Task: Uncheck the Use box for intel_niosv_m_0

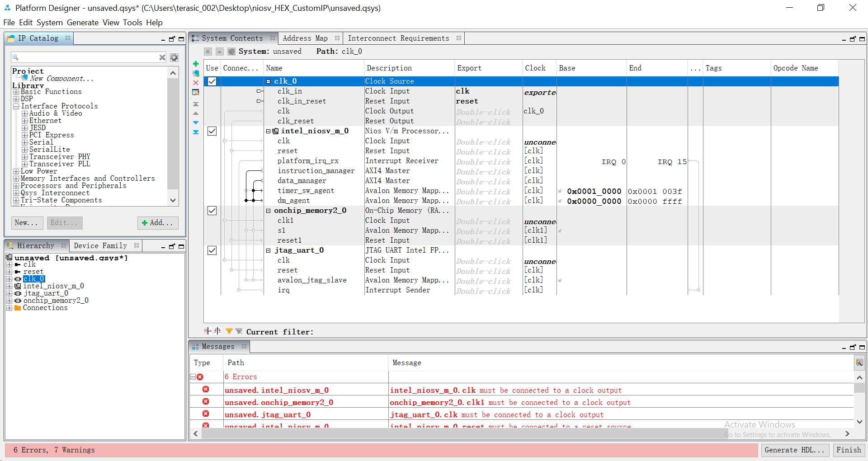Action: [212, 131]
